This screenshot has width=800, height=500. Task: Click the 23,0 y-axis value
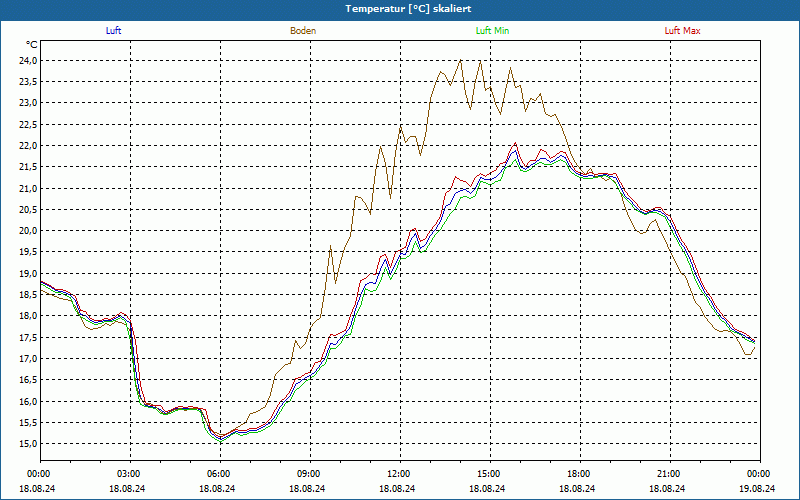tap(28, 103)
